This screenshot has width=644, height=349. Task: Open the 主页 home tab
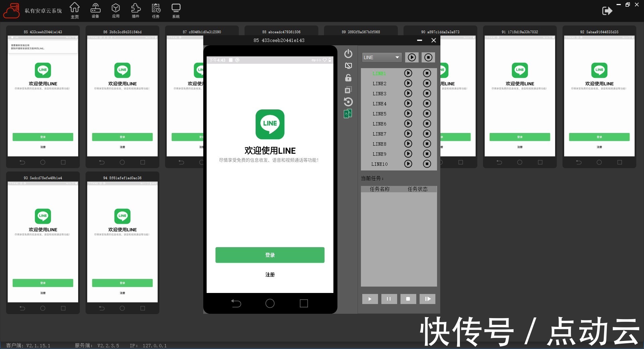click(x=75, y=10)
